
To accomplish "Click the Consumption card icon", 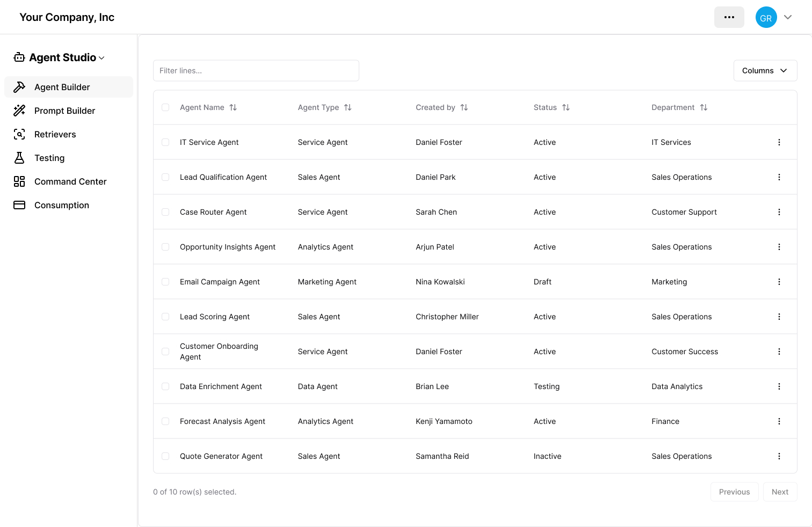I will [19, 205].
